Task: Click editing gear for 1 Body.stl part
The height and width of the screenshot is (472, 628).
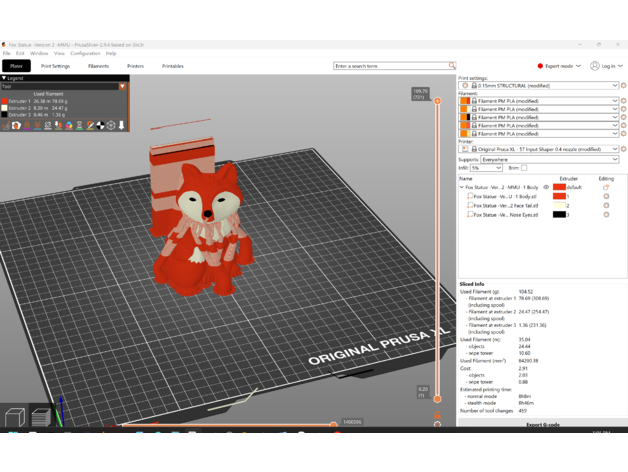Action: point(606,196)
